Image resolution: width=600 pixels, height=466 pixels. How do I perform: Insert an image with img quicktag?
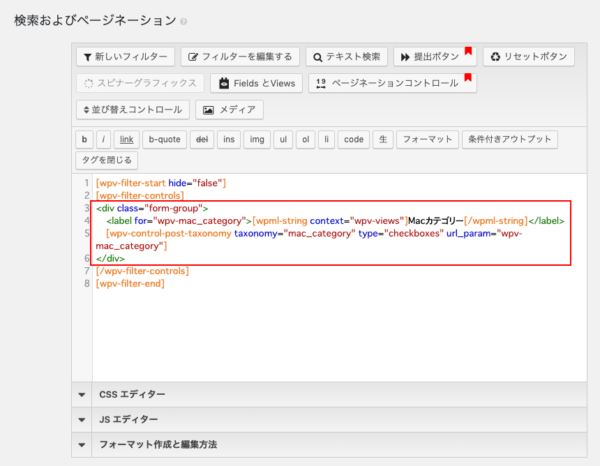point(258,140)
